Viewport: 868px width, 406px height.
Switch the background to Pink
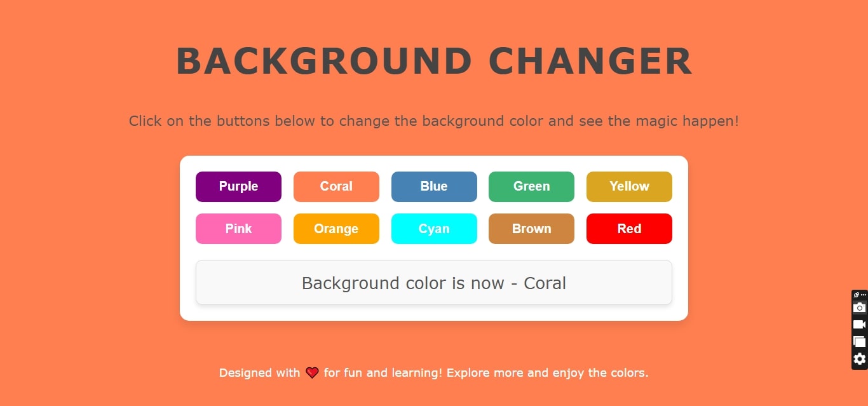238,229
